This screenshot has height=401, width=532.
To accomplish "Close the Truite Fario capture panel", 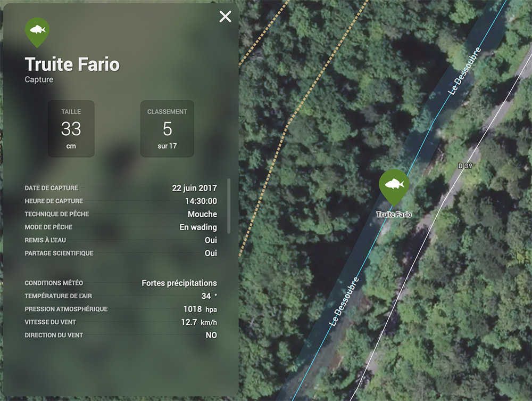I will [225, 17].
